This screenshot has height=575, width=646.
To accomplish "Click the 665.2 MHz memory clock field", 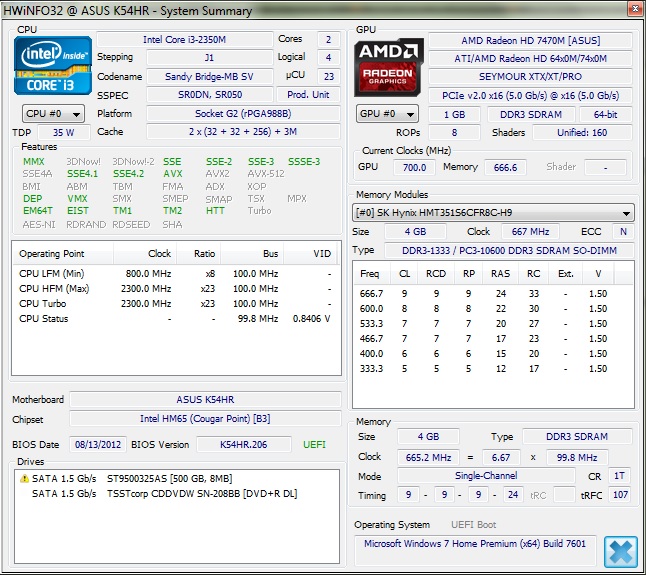I will tap(428, 457).
